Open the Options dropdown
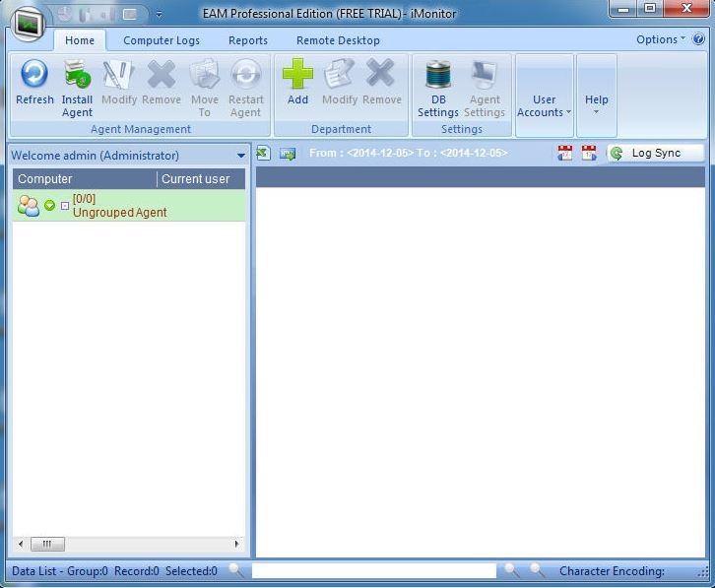Screen dimensions: 715x588 coord(660,39)
